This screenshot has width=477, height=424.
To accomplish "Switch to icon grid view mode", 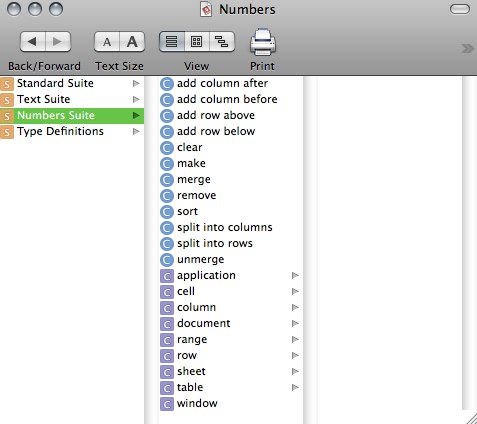I will 197,42.
